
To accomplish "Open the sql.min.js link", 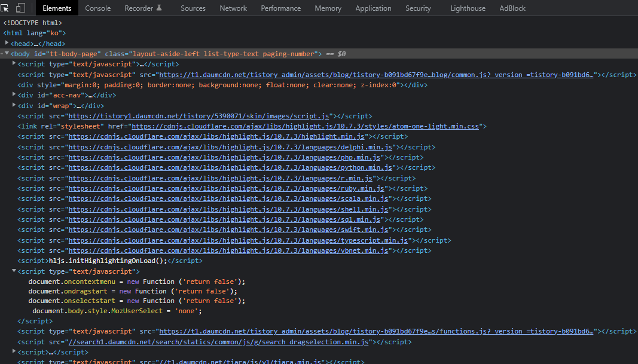I will click(224, 219).
